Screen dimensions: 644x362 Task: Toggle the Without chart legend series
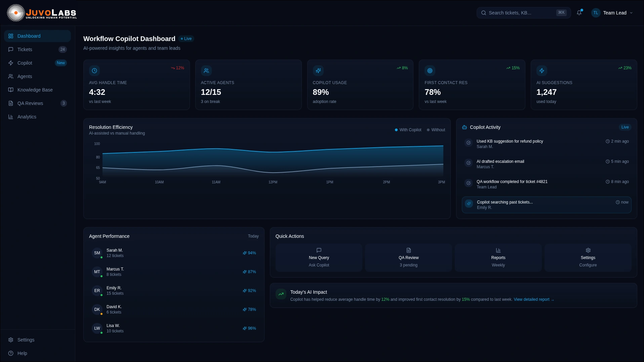pyautogui.click(x=436, y=130)
